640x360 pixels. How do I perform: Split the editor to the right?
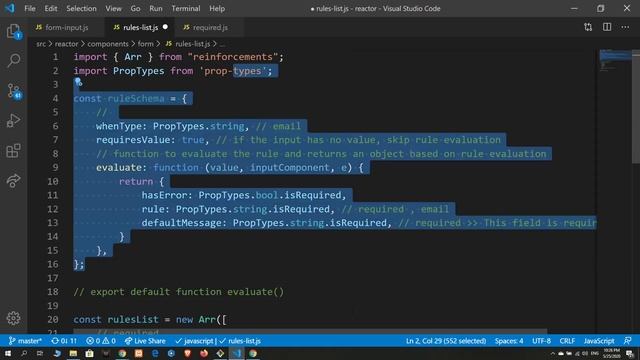point(607,27)
